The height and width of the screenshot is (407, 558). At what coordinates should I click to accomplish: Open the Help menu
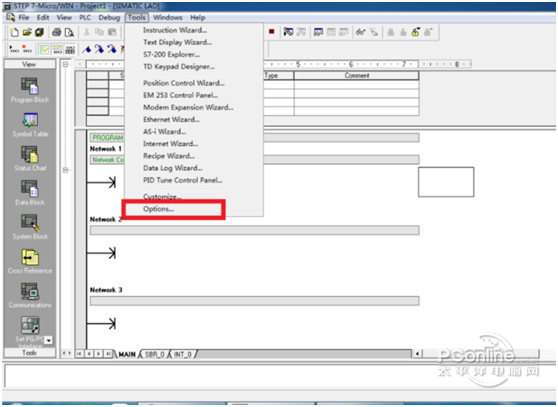click(x=198, y=17)
